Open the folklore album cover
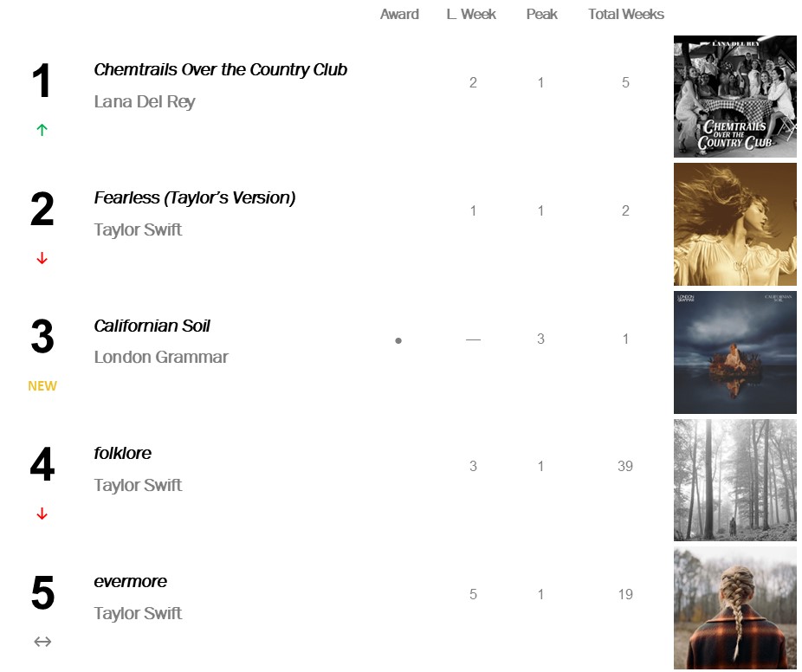This screenshot has height=672, width=802. tap(734, 480)
